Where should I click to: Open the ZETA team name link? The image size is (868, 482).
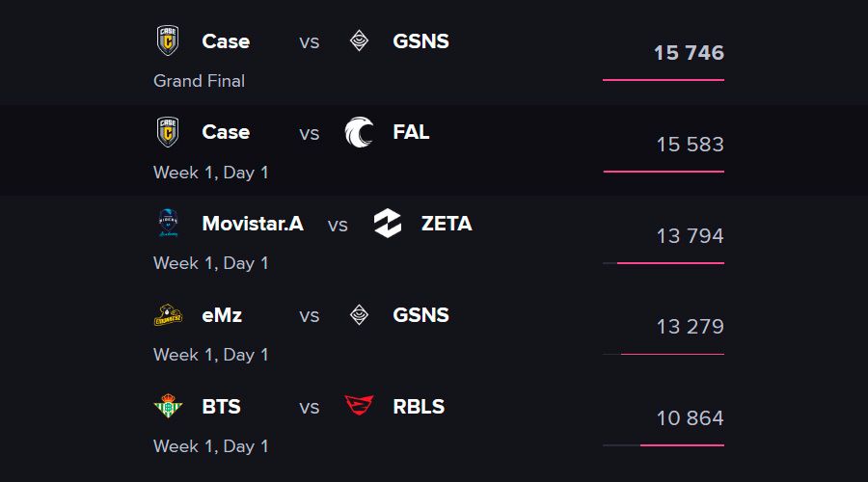[447, 224]
